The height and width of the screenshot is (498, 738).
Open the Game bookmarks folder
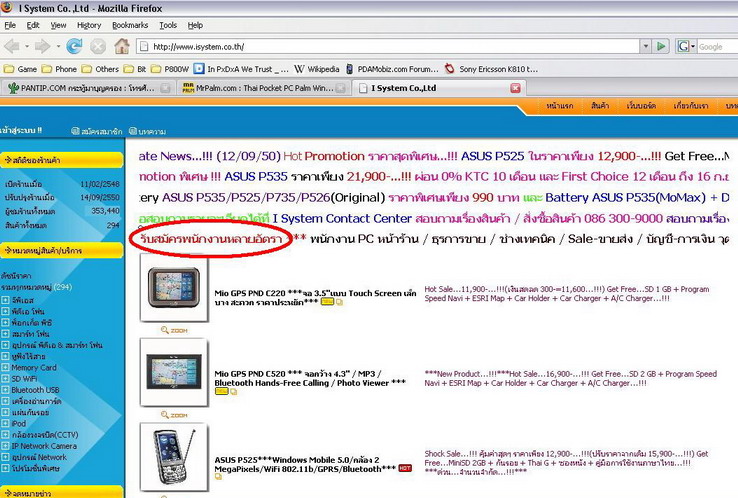pos(20,69)
